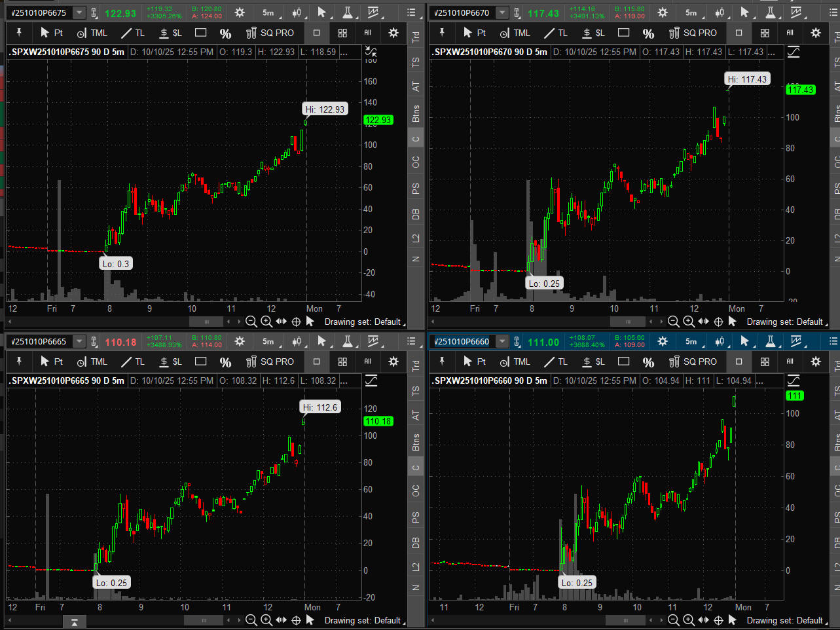Select the $L price level tool in P6670 chart
The height and width of the screenshot is (630, 840).
(x=593, y=33)
